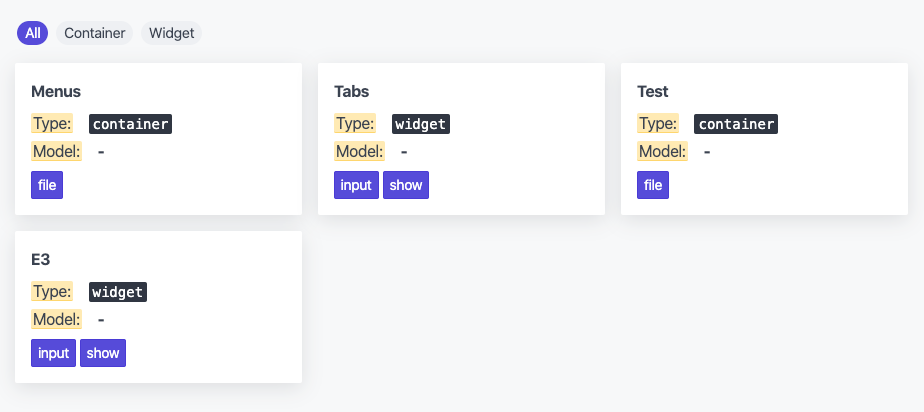Click the file tag on Menus card
924x412 pixels.
(47, 185)
